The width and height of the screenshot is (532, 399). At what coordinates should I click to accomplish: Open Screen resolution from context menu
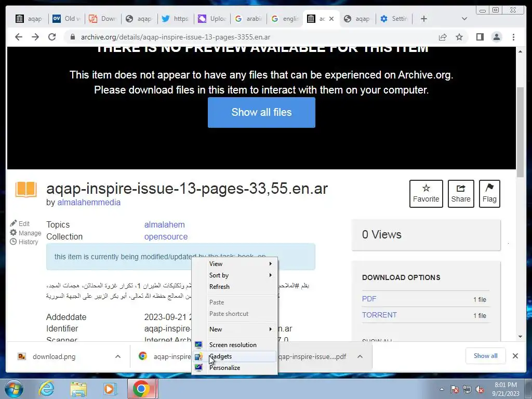(x=234, y=345)
